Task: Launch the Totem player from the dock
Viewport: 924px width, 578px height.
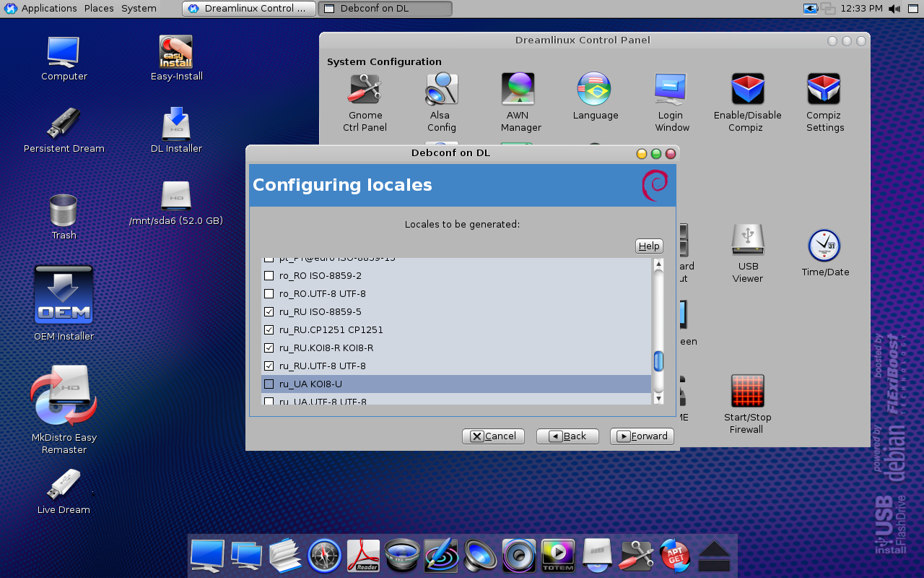Action: (x=558, y=556)
